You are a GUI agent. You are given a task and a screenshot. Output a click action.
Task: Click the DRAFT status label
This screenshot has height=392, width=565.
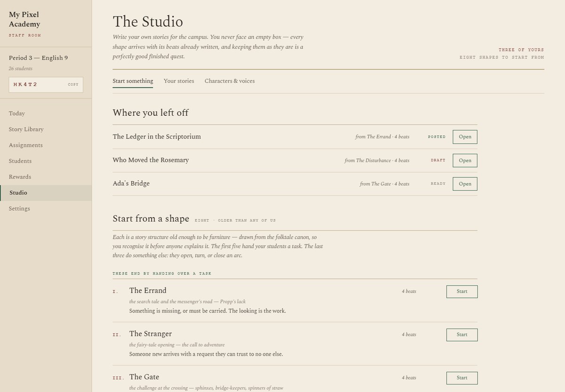(x=438, y=160)
